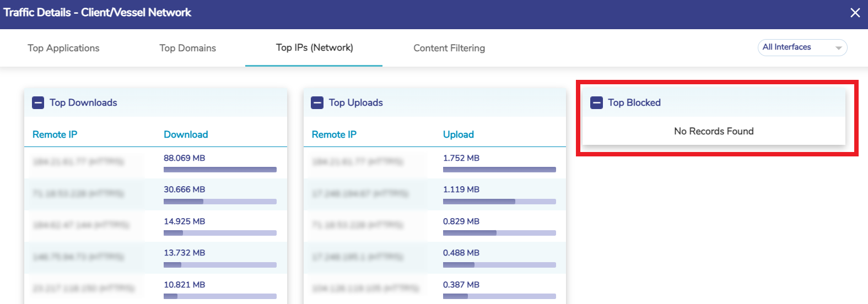Click the 14.925 MB download usage bar
Screen dimensions: 868x304
pyautogui.click(x=220, y=233)
